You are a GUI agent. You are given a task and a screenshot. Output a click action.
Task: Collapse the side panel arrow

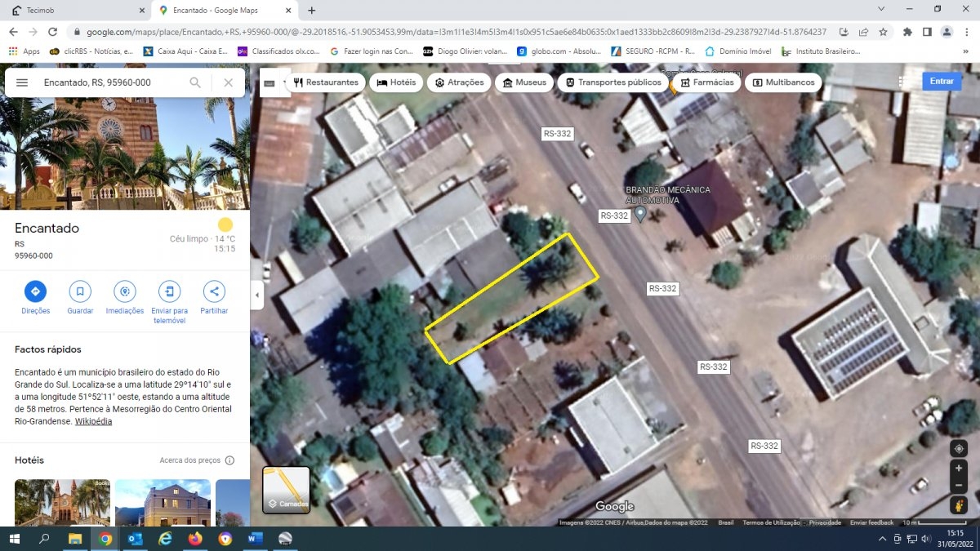click(x=257, y=295)
